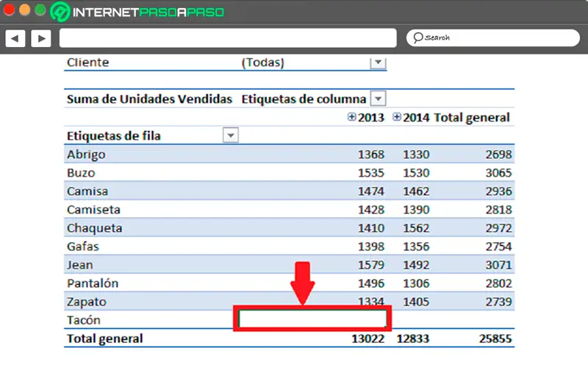The height and width of the screenshot is (368, 588).
Task: Open the Etiquetas de columna dropdown
Action: click(x=378, y=99)
